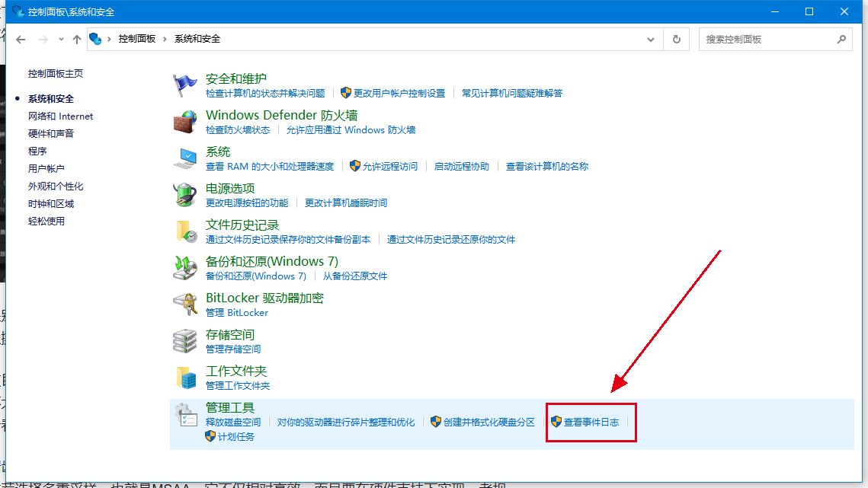Screen dimensions: 868x488
Task: Open 常见计算机问题疑难解答 link
Action: coord(512,94)
